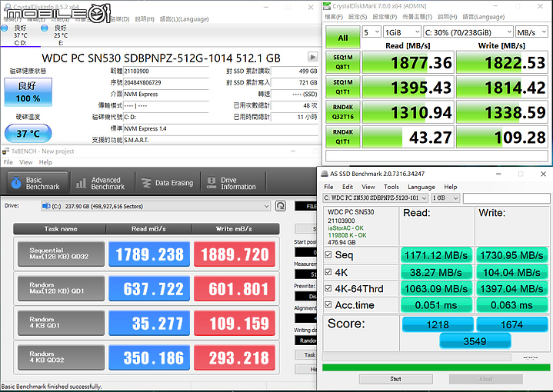The height and width of the screenshot is (392, 553).
Task: Click AS SSD read score 1218
Action: [x=438, y=324]
